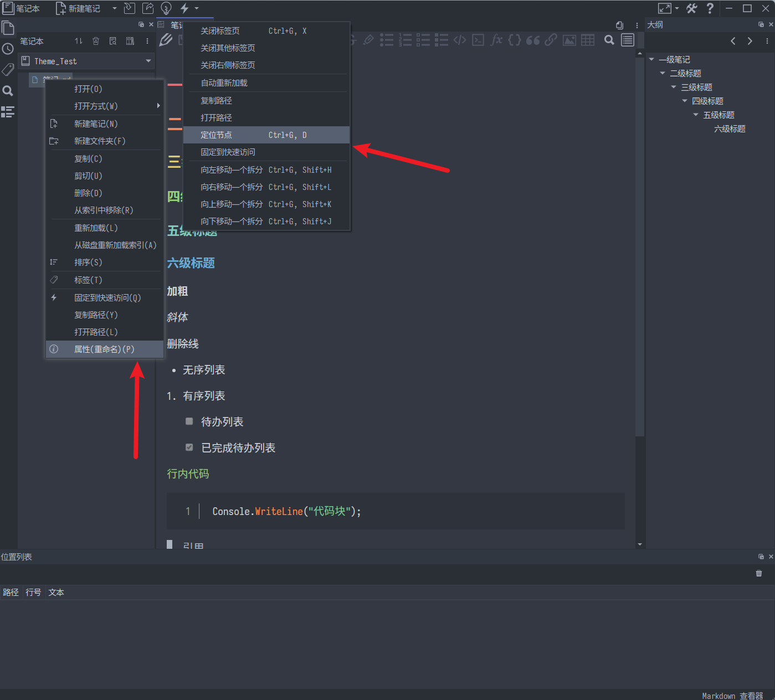Image resolution: width=775 pixels, height=700 pixels.
Task: Choose 属性(重命名)(P) from context menu
Action: pos(105,349)
